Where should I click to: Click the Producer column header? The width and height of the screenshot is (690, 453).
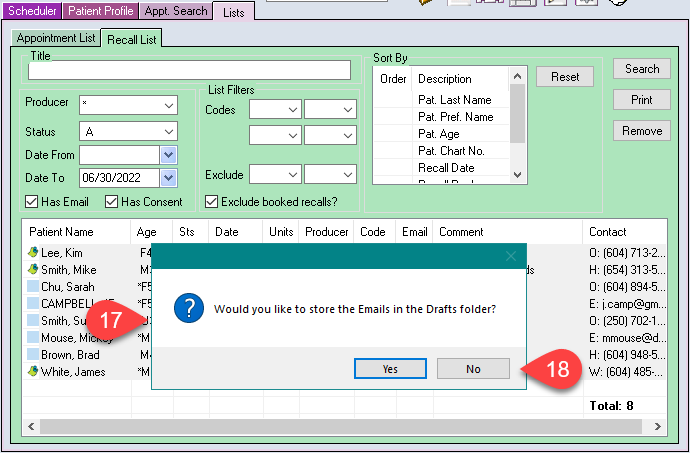(x=327, y=232)
